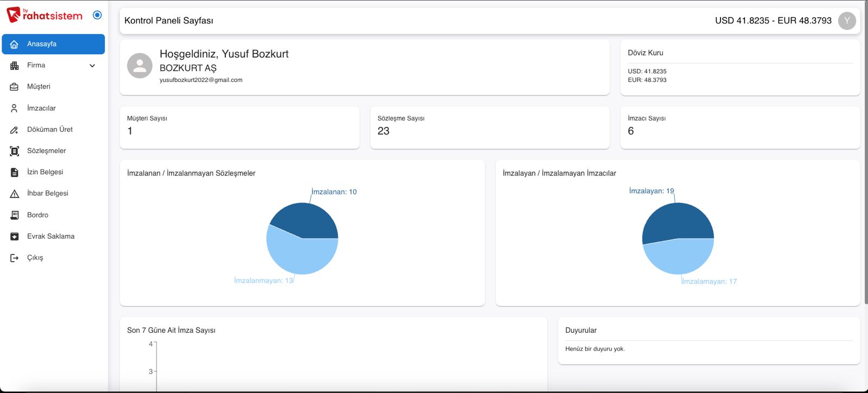Go to the Bordro menu item
This screenshot has width=868, height=393.
click(37, 215)
